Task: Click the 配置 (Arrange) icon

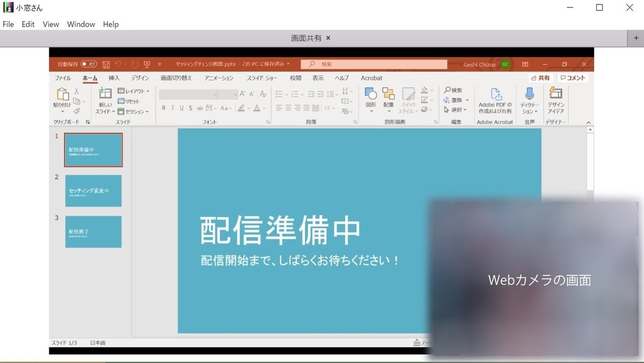Action: pos(387,93)
